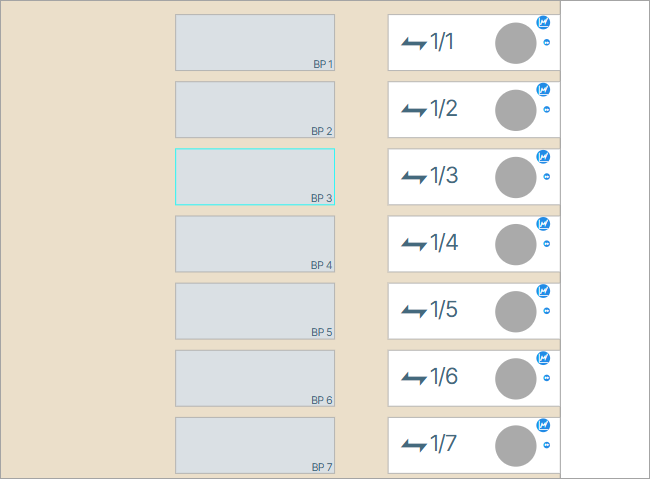This screenshot has width=650, height=479.
Task: Open the chart icon for port 1/3
Action: pos(543,156)
